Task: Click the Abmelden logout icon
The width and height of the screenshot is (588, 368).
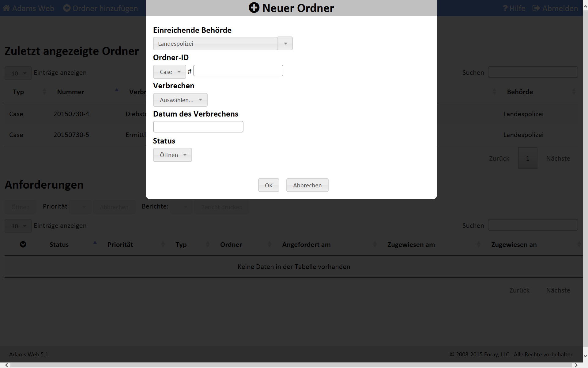Action: pyautogui.click(x=536, y=8)
